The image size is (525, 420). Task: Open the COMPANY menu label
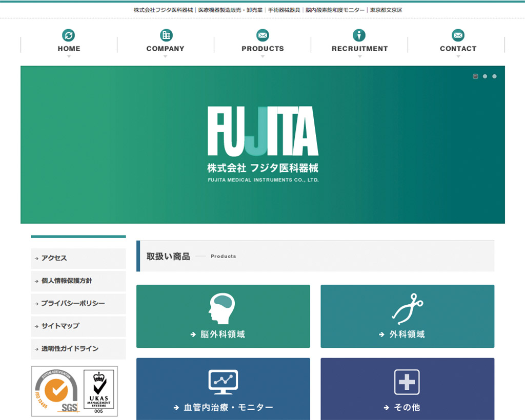pos(166,49)
